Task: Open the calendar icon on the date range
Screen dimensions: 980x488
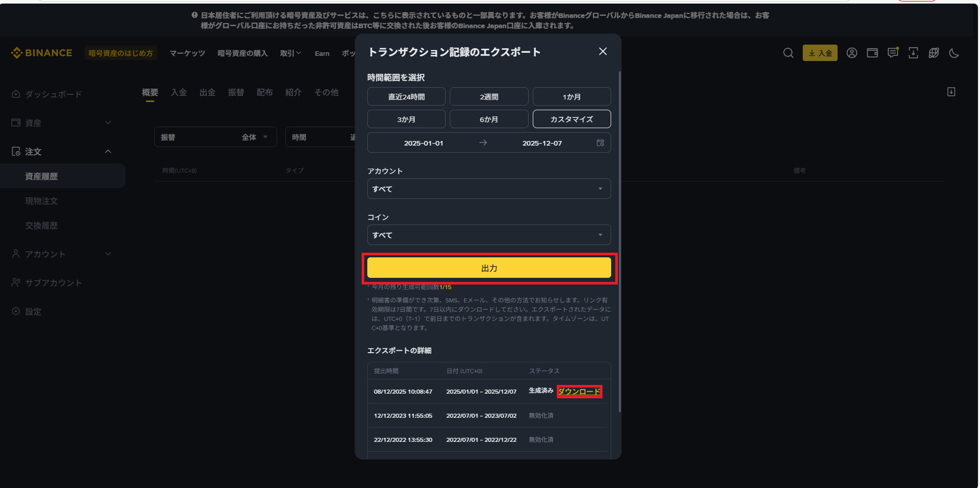Action: point(600,143)
